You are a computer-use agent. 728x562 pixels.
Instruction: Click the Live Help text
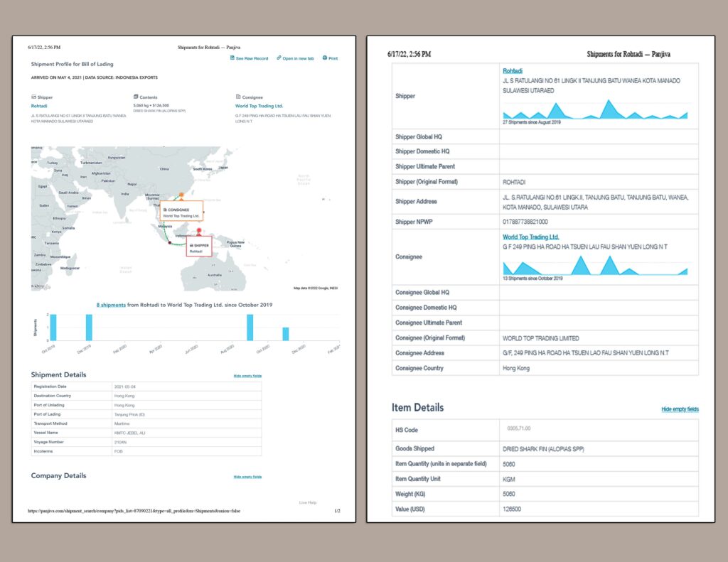point(307,502)
